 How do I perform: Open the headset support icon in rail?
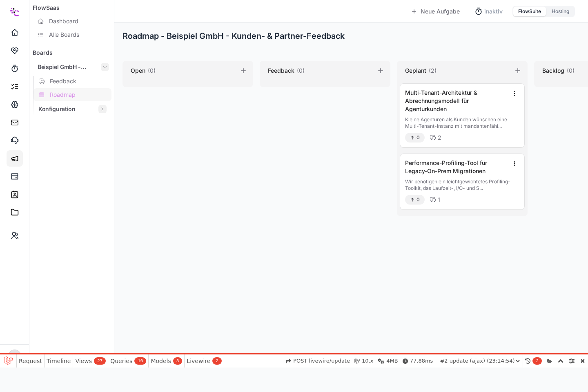click(x=15, y=140)
